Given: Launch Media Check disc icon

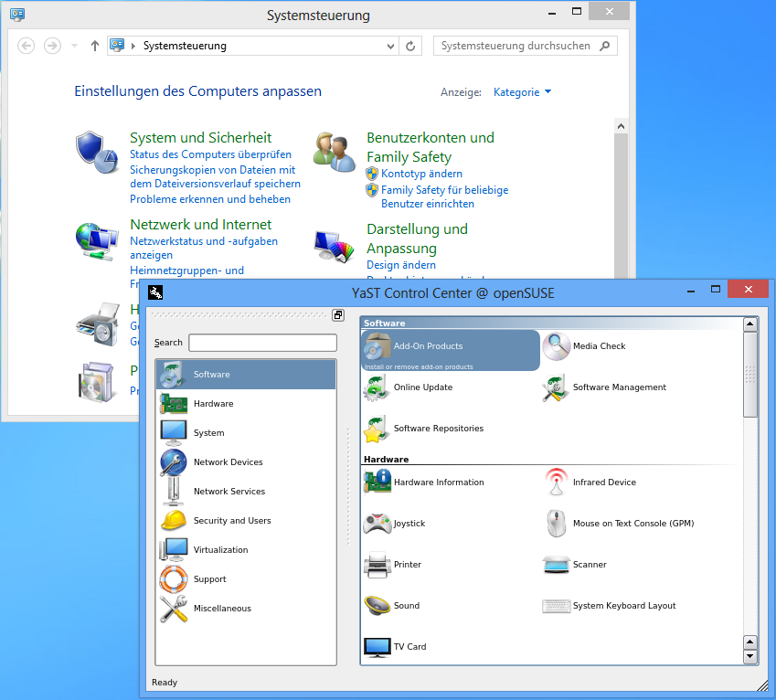Looking at the screenshot, I should click(557, 346).
